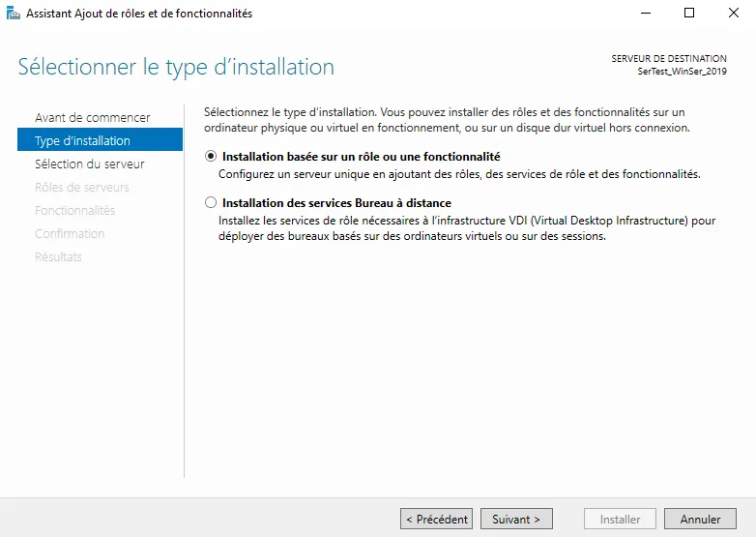
Task: Close the Assistant Ajout de rôles window
Action: [734, 13]
